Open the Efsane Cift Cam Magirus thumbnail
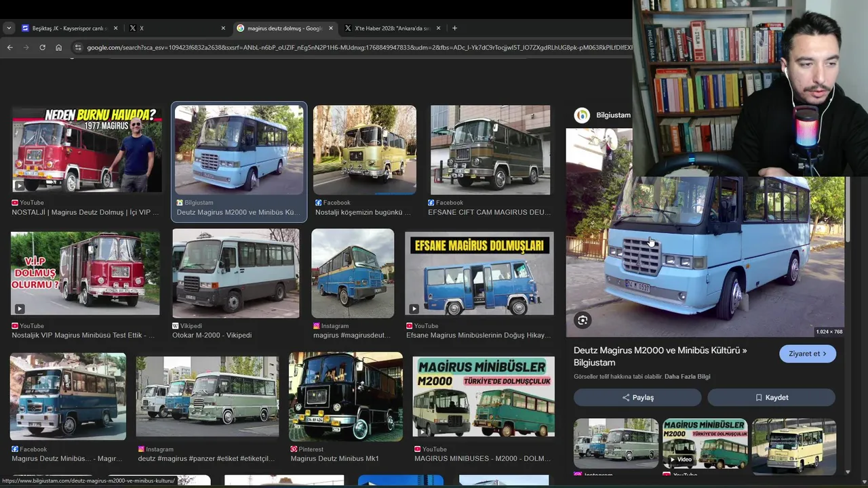The height and width of the screenshot is (488, 868). [x=490, y=150]
